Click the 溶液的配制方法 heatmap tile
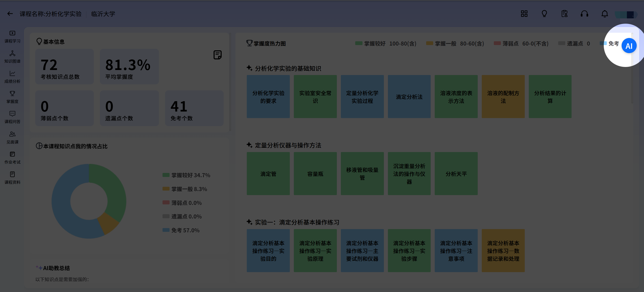 [503, 97]
